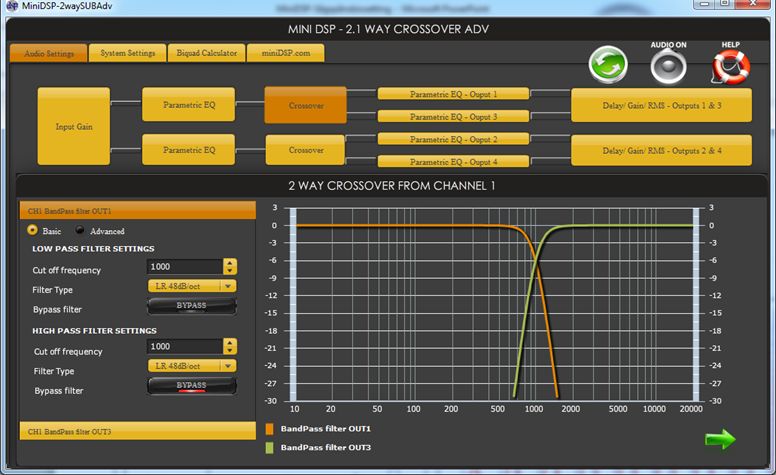Switch to the Audio Settings tab

coord(48,53)
